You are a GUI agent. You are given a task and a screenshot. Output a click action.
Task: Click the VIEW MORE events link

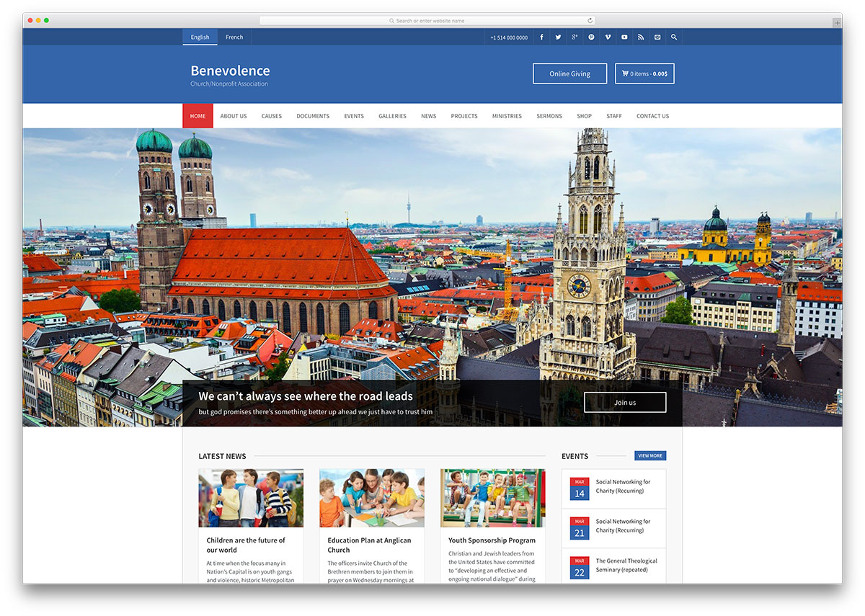tap(650, 455)
